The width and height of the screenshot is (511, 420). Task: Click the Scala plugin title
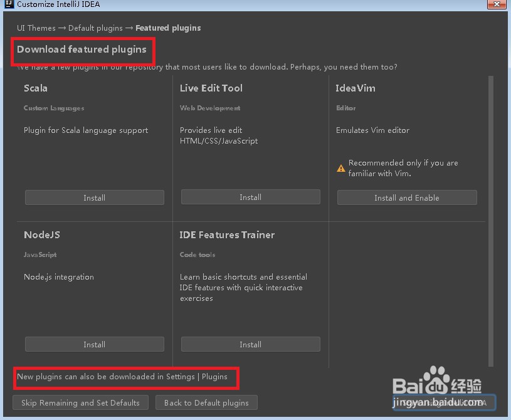(x=36, y=88)
